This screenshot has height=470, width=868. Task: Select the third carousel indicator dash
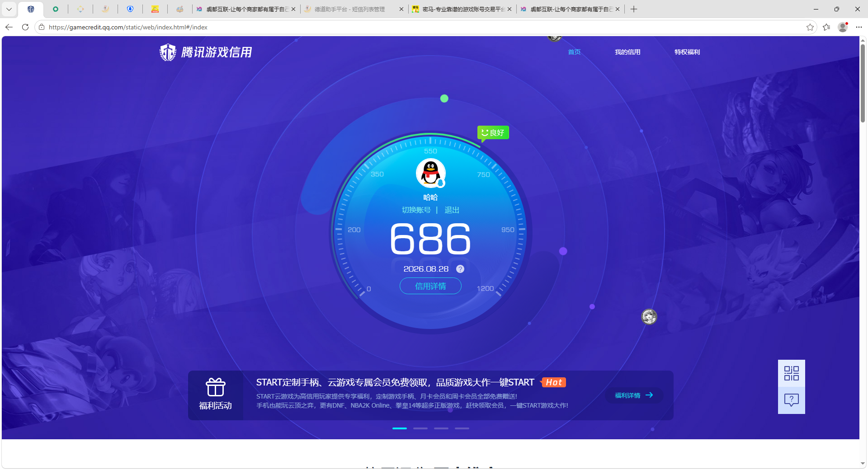pos(441,428)
